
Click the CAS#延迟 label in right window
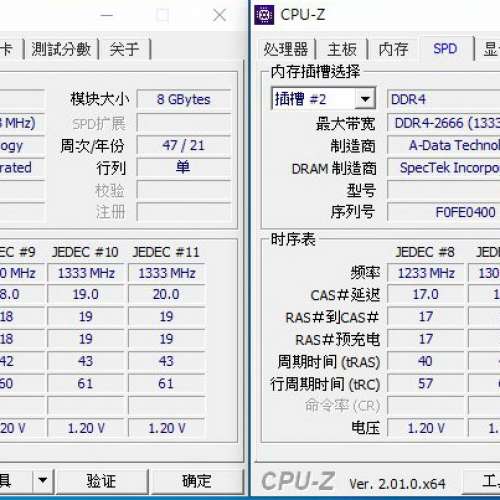tap(345, 295)
